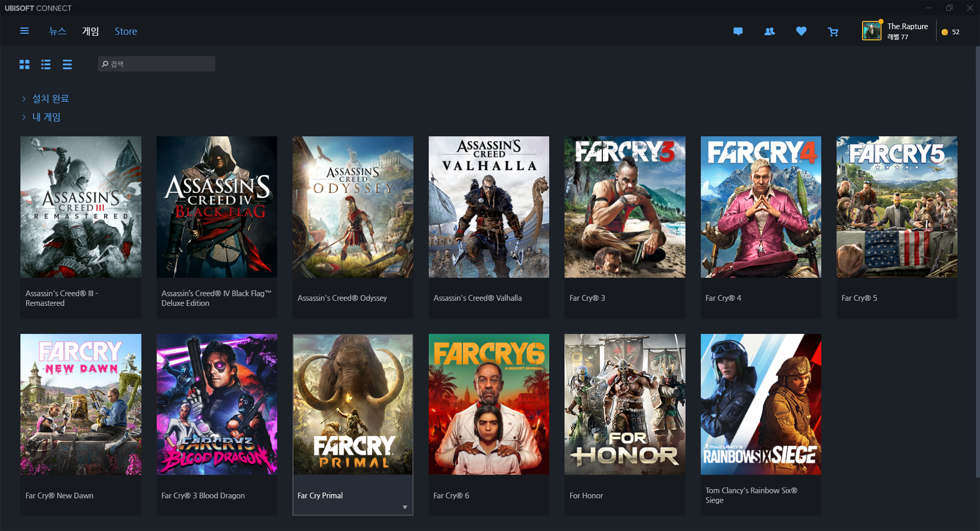Click the 검색 search field
The width and height of the screenshot is (980, 531).
tap(157, 64)
